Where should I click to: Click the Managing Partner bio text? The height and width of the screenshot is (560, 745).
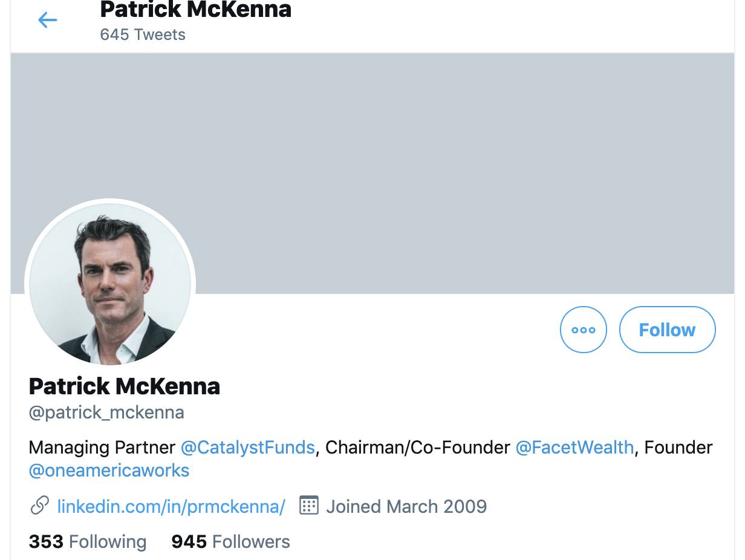(x=102, y=448)
